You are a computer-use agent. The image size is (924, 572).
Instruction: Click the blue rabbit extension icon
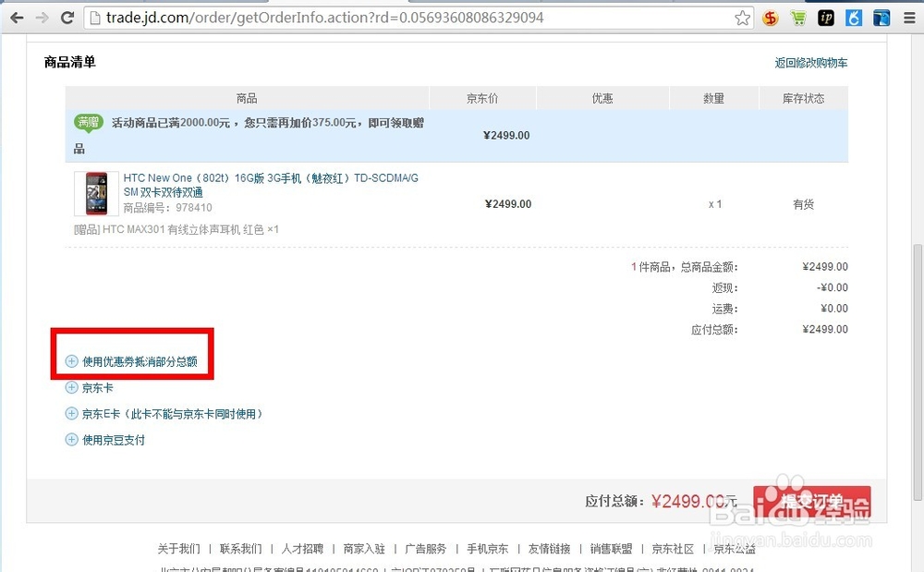pyautogui.click(x=853, y=17)
